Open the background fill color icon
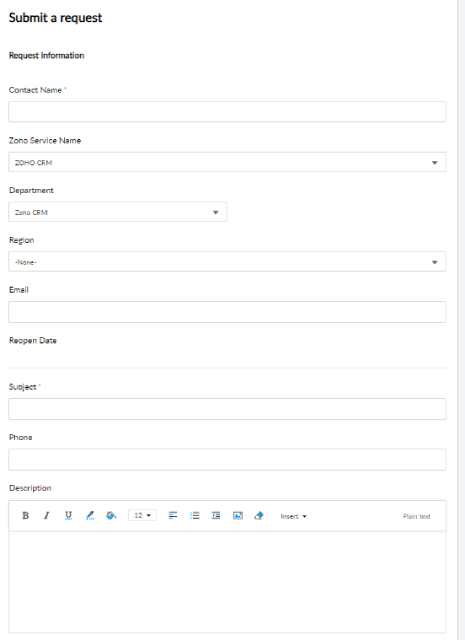The image size is (465, 640). tap(111, 516)
